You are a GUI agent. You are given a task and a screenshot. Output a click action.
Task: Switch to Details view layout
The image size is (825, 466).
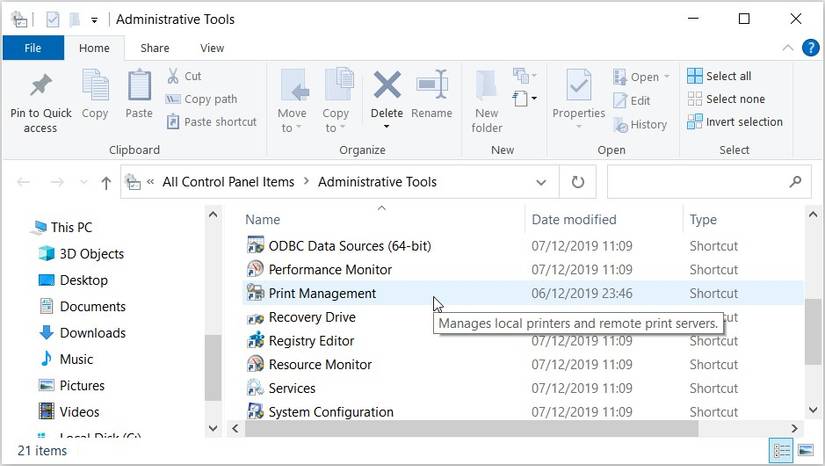tap(782, 450)
